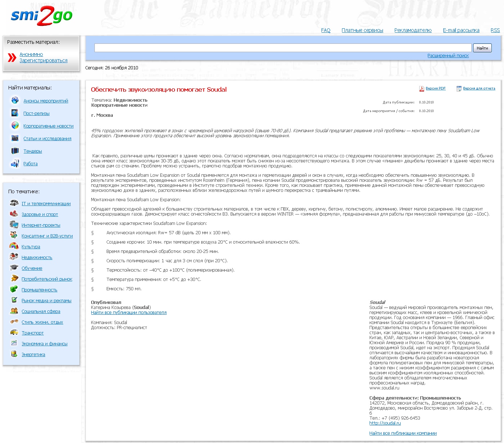
Task: Browse Стиль жизни, отдых topic
Action: coord(42,322)
